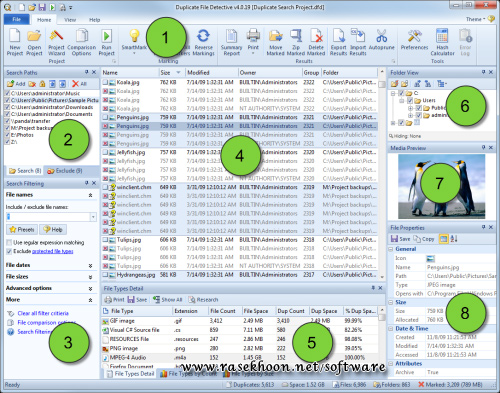The width and height of the screenshot is (500, 393).
Task: Open Comparison Options
Action: (x=82, y=43)
